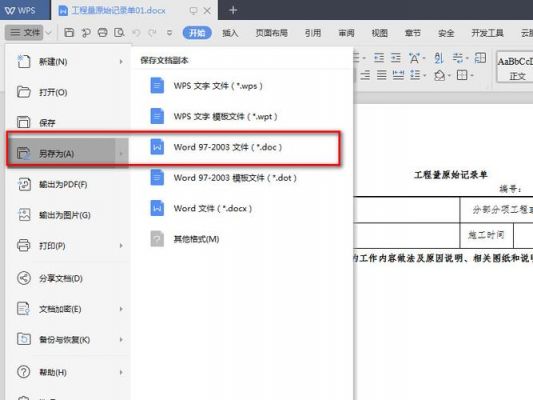Open the 引用 tab

tap(313, 33)
